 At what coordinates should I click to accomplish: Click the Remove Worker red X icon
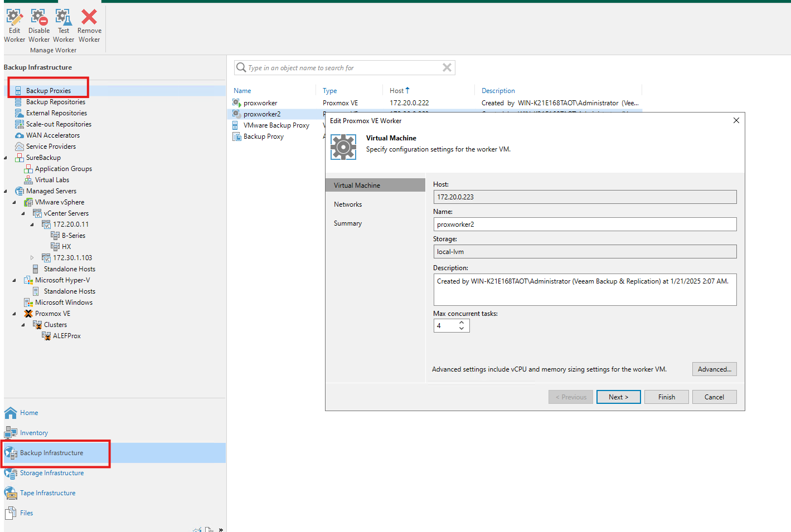click(x=89, y=17)
